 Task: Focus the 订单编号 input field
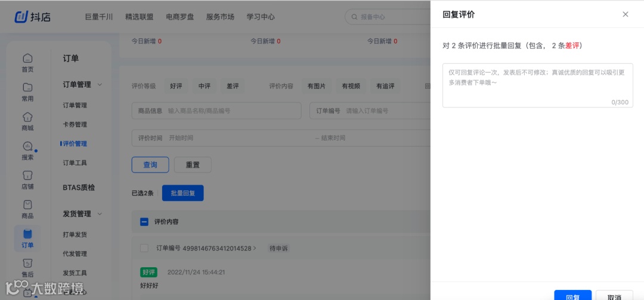370,111
